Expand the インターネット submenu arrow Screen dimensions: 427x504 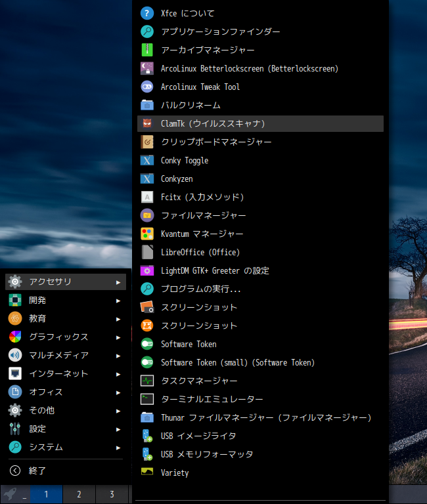click(118, 374)
